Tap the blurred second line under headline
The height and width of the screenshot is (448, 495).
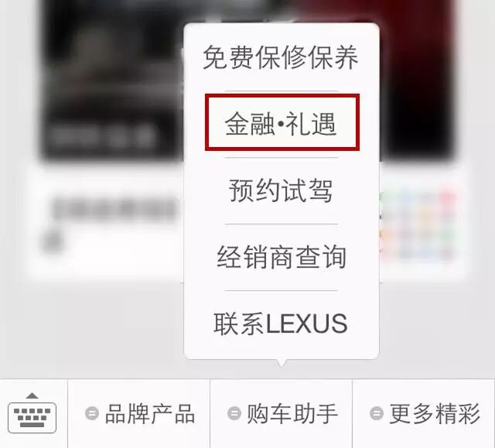(53, 242)
